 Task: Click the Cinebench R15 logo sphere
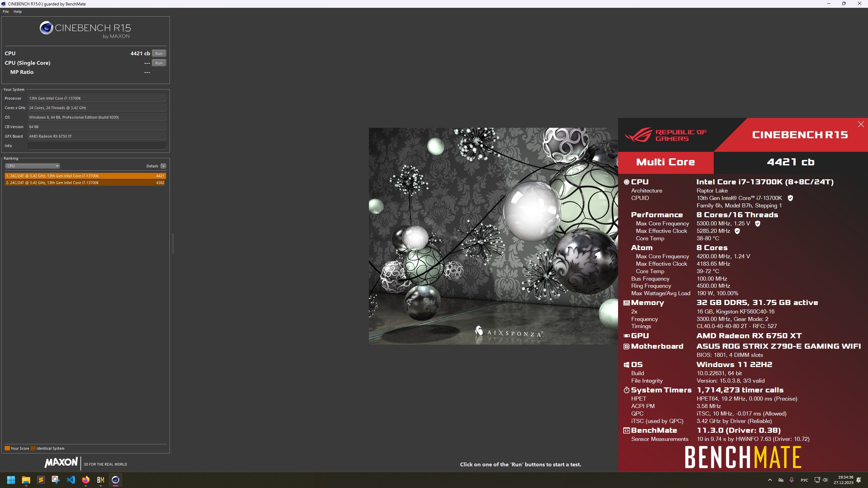click(46, 28)
